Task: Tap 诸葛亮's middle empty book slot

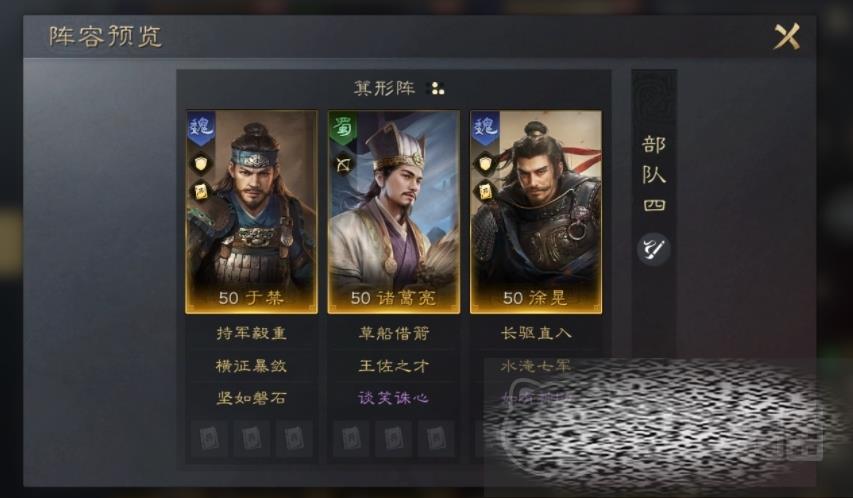Action: (x=393, y=438)
